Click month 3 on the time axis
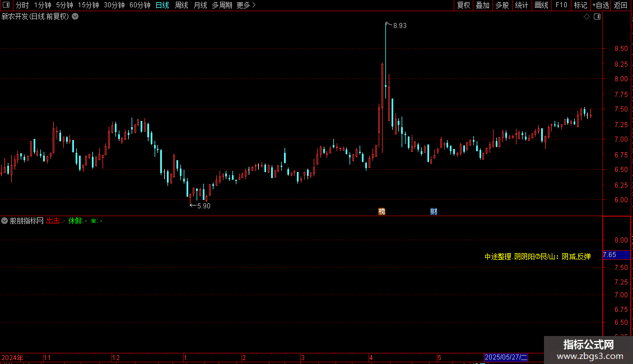Image resolution: width=633 pixels, height=364 pixels. click(x=302, y=357)
